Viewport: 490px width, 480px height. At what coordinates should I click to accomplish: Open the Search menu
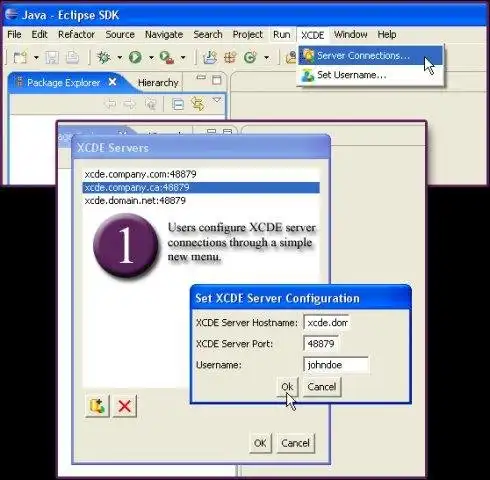(x=208, y=34)
